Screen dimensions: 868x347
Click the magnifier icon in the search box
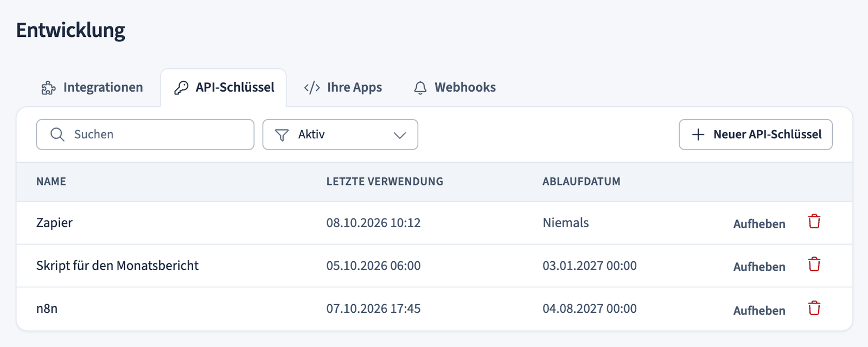[x=58, y=134]
